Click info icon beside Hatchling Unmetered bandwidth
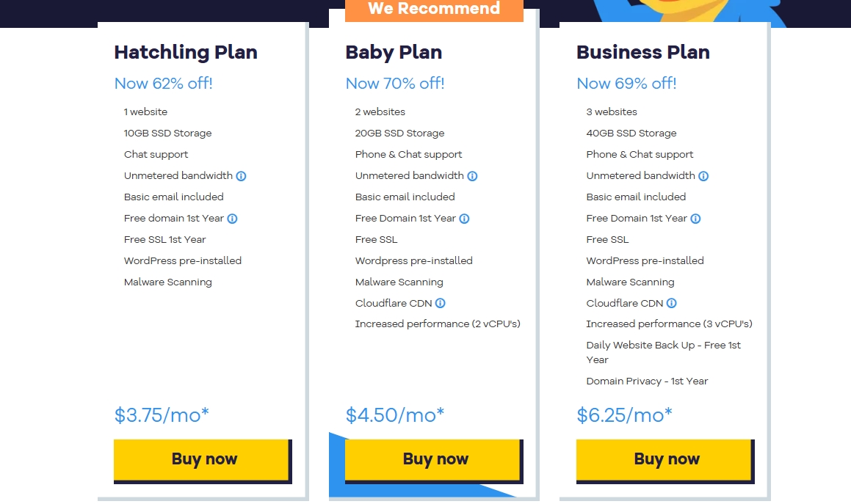851x504 pixels. tap(241, 176)
